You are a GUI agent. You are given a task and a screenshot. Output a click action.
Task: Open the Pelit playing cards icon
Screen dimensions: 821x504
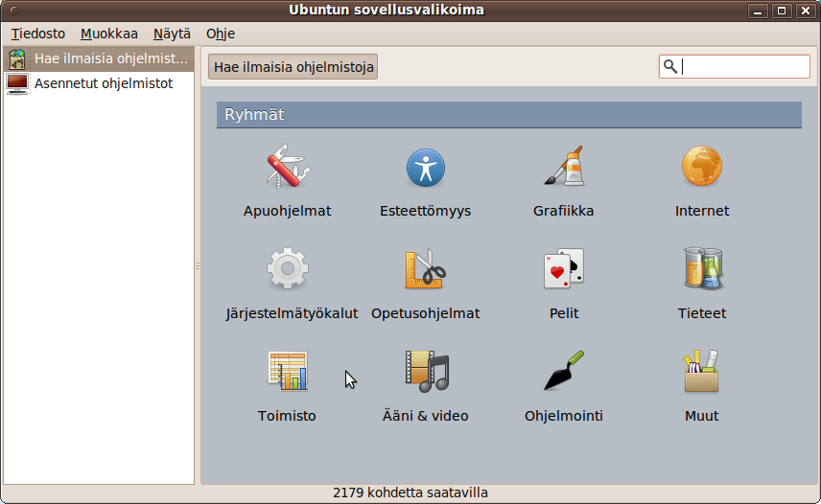pos(564,269)
